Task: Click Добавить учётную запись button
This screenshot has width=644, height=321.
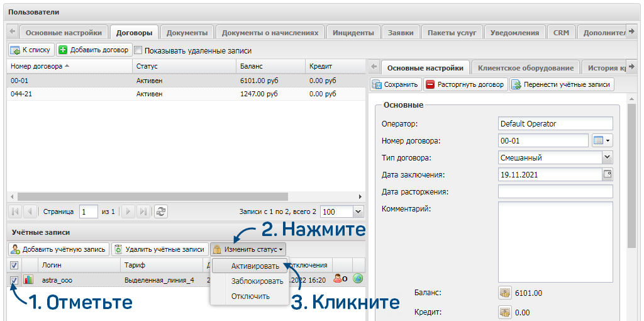Action: pyautogui.click(x=58, y=249)
